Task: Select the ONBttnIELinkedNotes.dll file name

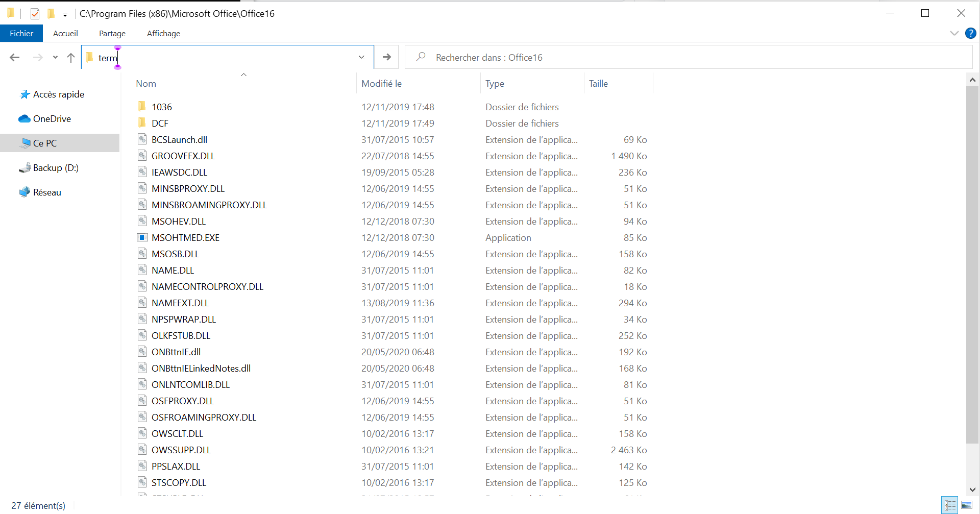Action: pos(201,369)
